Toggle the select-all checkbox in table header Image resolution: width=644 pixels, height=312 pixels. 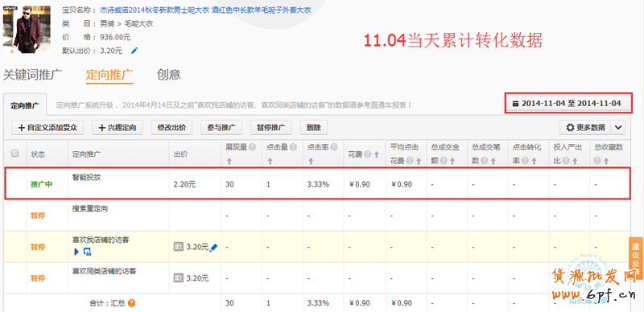tap(14, 153)
